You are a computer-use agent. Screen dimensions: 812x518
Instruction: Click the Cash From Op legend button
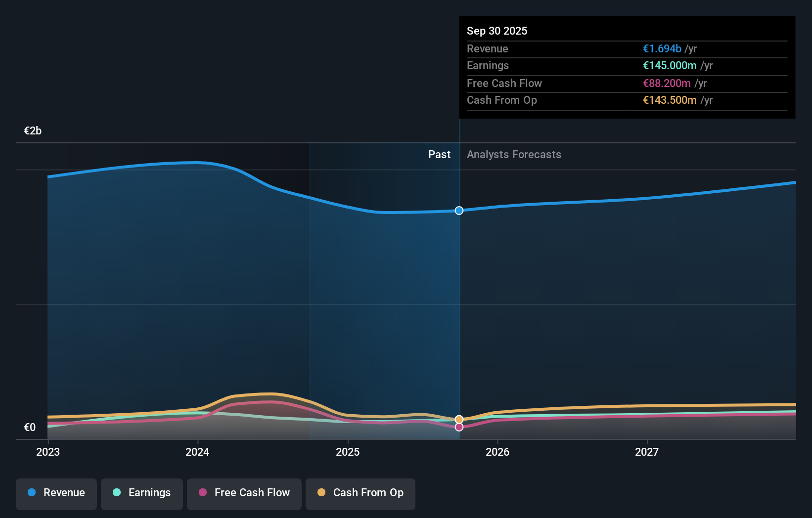coord(361,494)
